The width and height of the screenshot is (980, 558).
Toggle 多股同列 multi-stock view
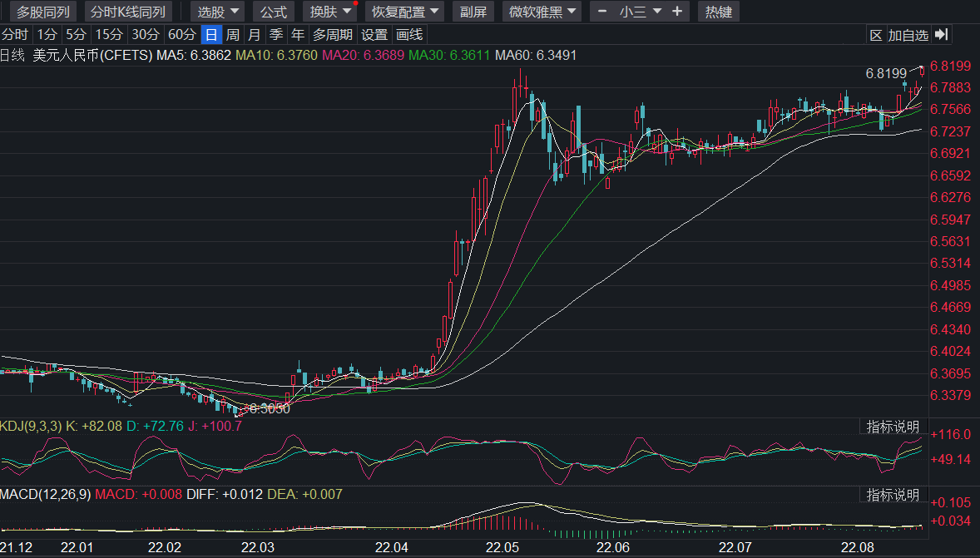pyautogui.click(x=43, y=12)
